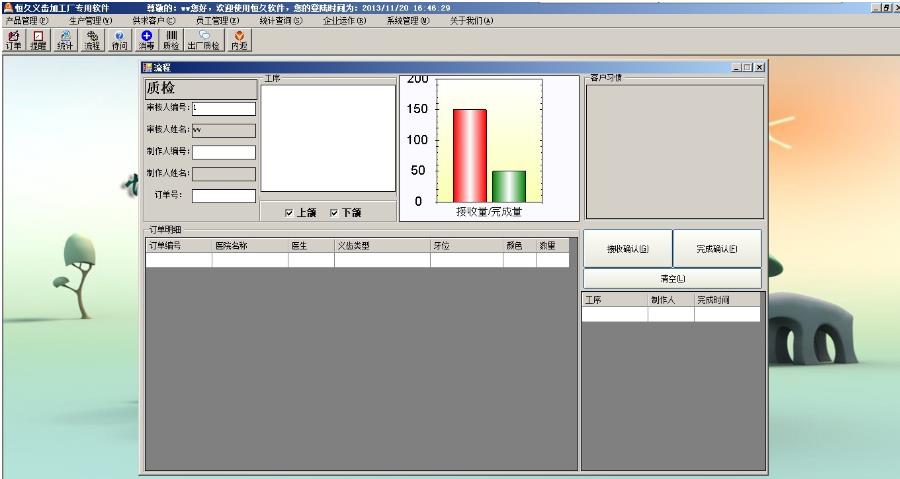Click the 客户习惯 panel area
The image size is (900, 479).
[x=674, y=151]
